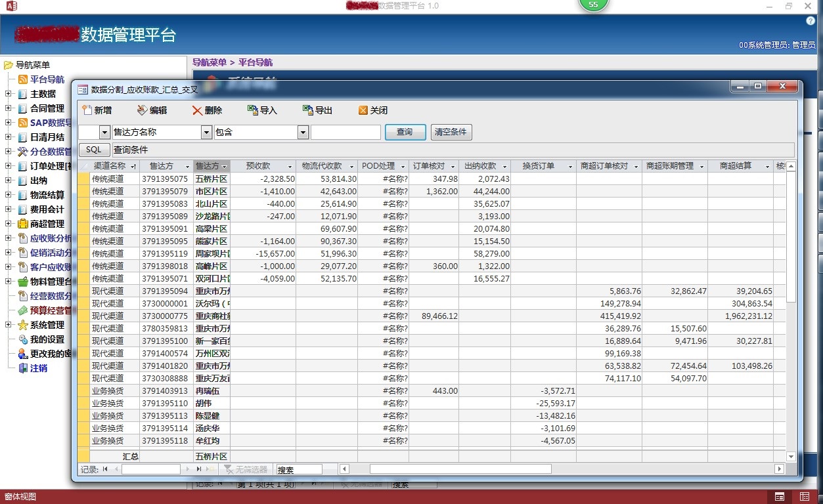This screenshot has width=823, height=504.
Task: Click the 编辑 (edit) toolbar icon
Action: coord(142,110)
